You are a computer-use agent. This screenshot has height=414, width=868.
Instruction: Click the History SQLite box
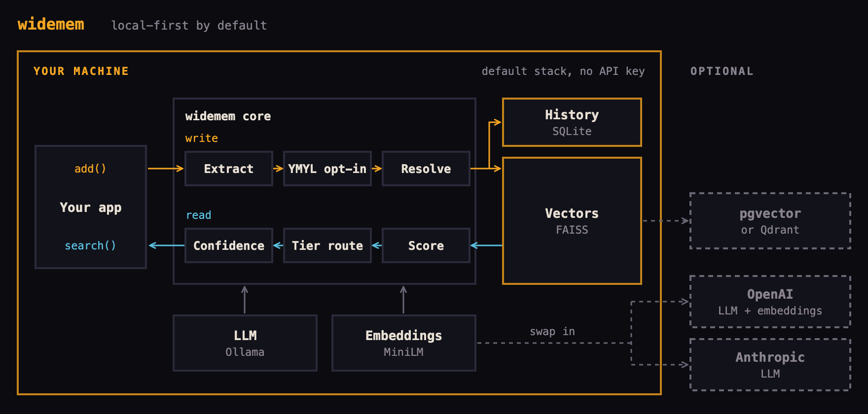[572, 122]
